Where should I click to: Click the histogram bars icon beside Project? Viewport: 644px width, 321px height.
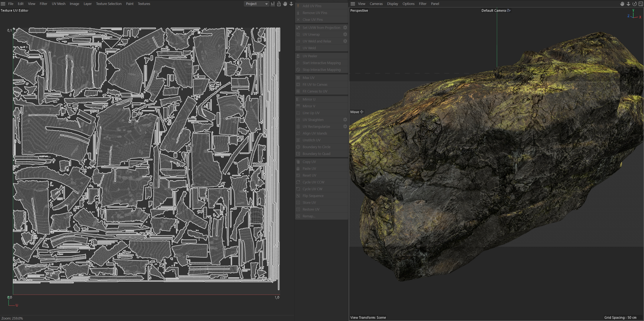(x=272, y=4)
